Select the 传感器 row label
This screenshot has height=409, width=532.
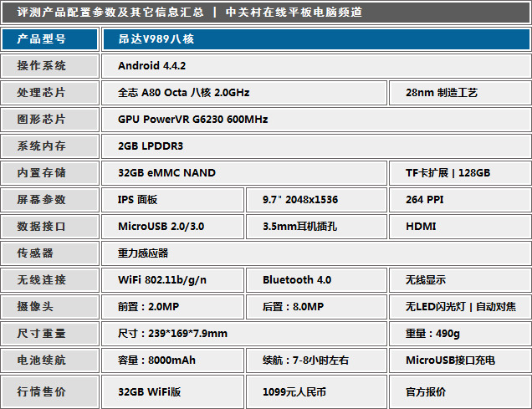tap(50, 253)
